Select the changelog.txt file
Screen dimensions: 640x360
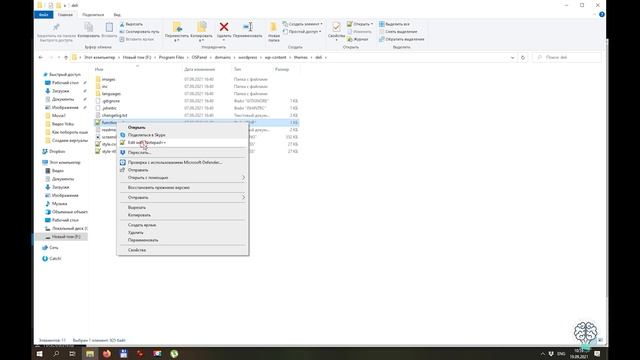114,115
